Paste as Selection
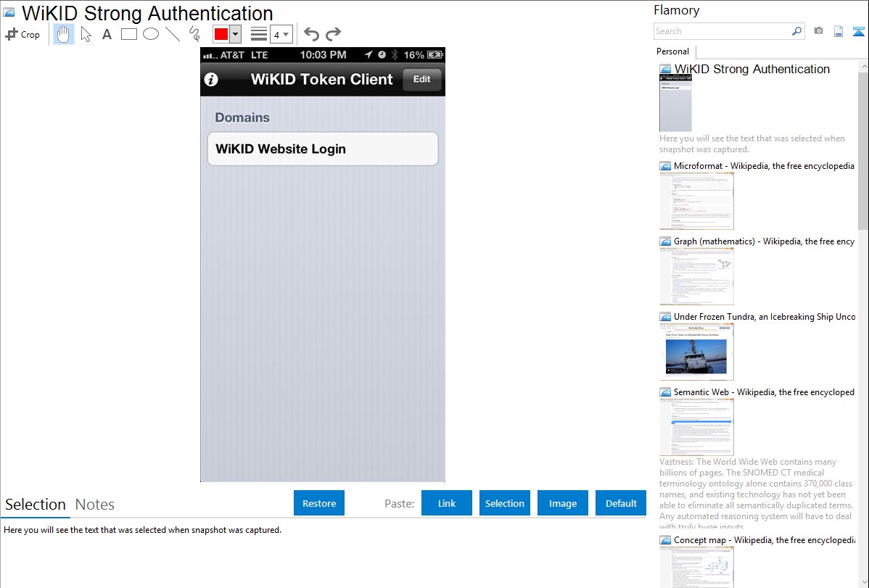Screen dimensions: 869x588 point(505,503)
